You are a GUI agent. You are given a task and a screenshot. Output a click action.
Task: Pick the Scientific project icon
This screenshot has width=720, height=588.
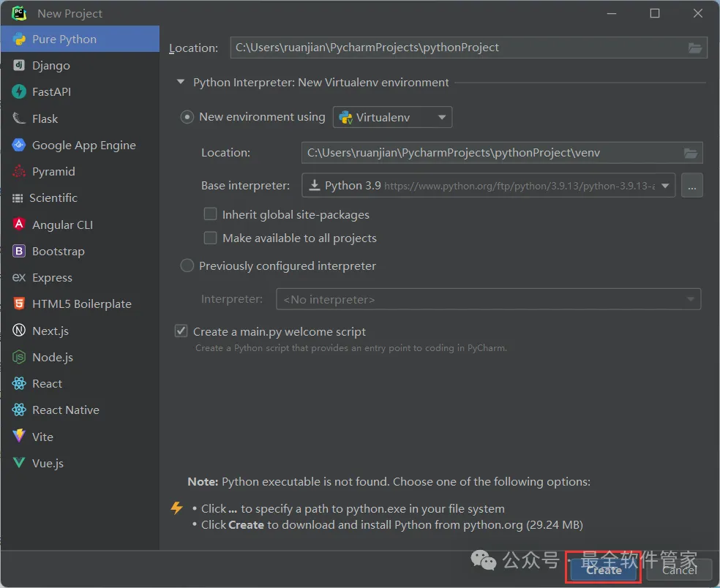pyautogui.click(x=18, y=198)
